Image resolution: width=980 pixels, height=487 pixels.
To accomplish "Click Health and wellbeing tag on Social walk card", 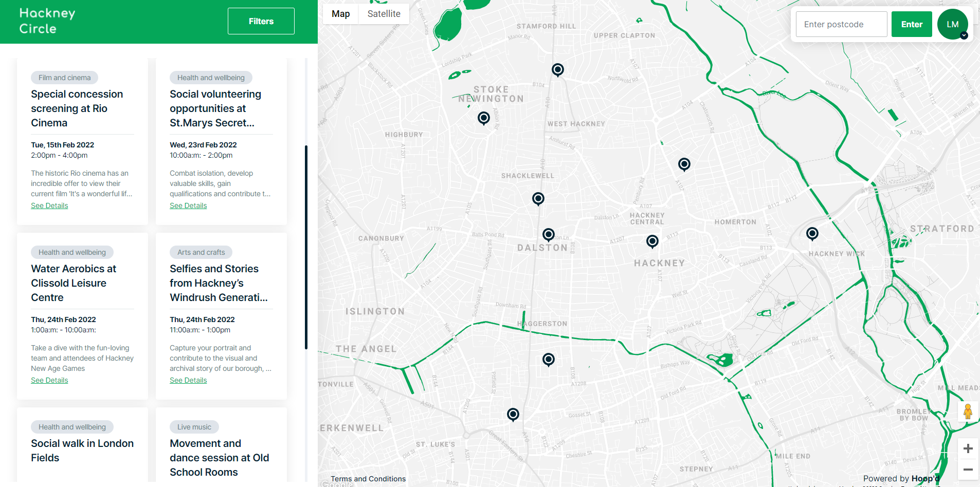I will coord(72,427).
